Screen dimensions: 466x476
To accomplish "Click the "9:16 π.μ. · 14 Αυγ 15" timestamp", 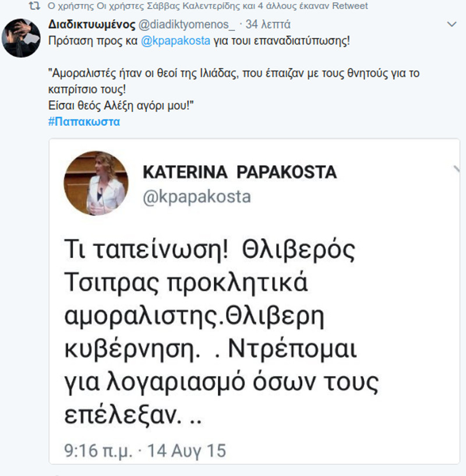I will click(x=146, y=450).
